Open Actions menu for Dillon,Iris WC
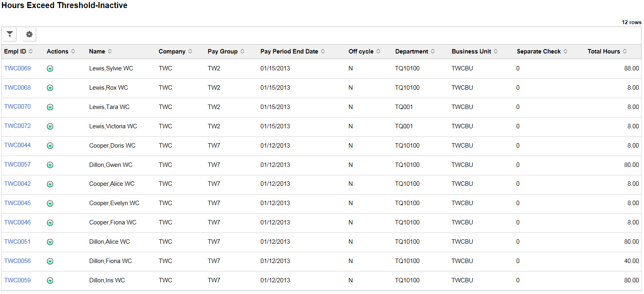Image resolution: width=644 pixels, height=294 pixels. pyautogui.click(x=50, y=281)
